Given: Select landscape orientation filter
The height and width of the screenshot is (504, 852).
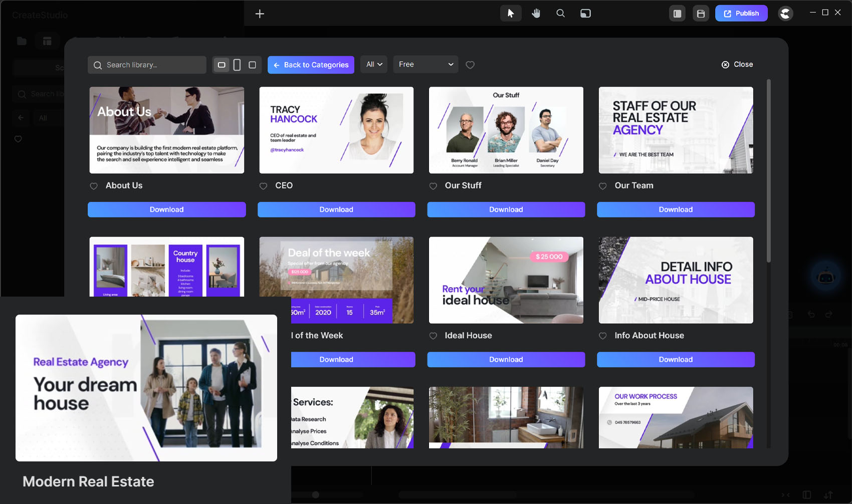Looking at the screenshot, I should 222,65.
